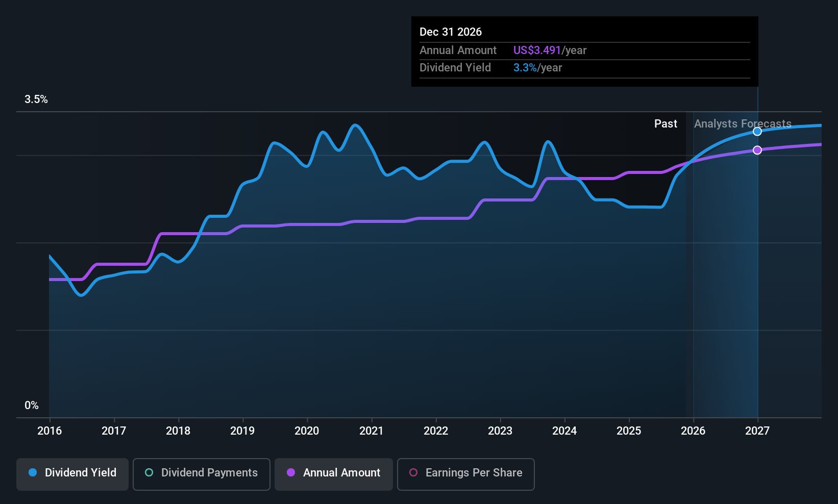
Task: Toggle the Dividend Yield legend entry
Action: 72,473
